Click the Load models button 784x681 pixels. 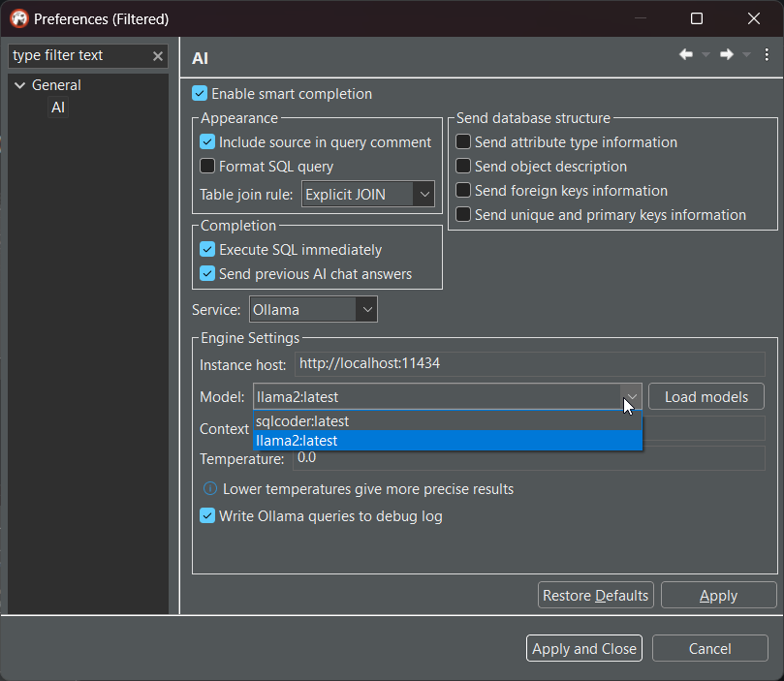point(706,397)
